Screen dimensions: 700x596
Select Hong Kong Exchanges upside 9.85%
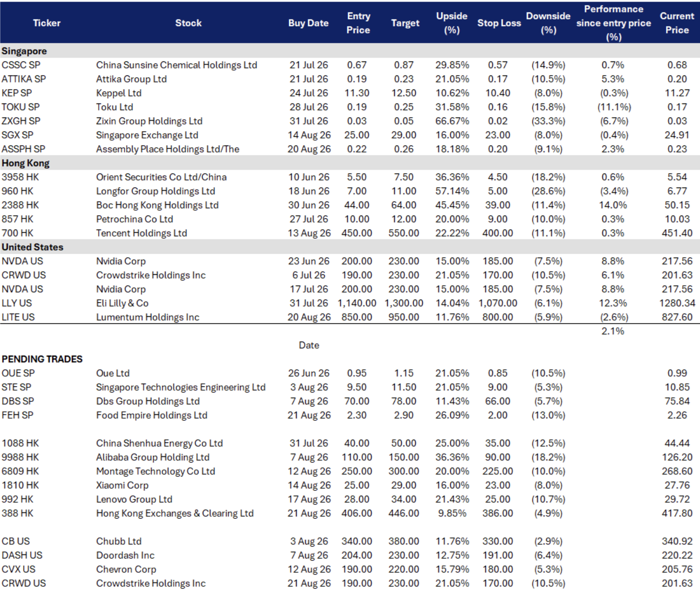452,514
